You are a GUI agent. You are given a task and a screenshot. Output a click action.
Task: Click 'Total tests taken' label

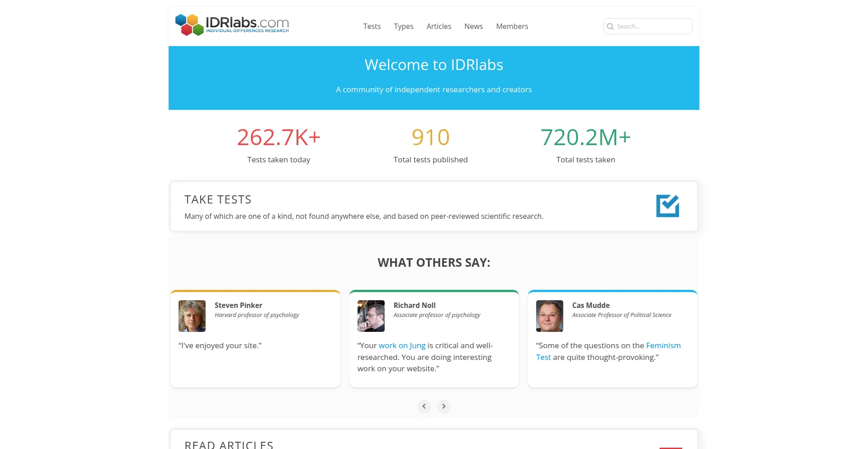(x=586, y=160)
